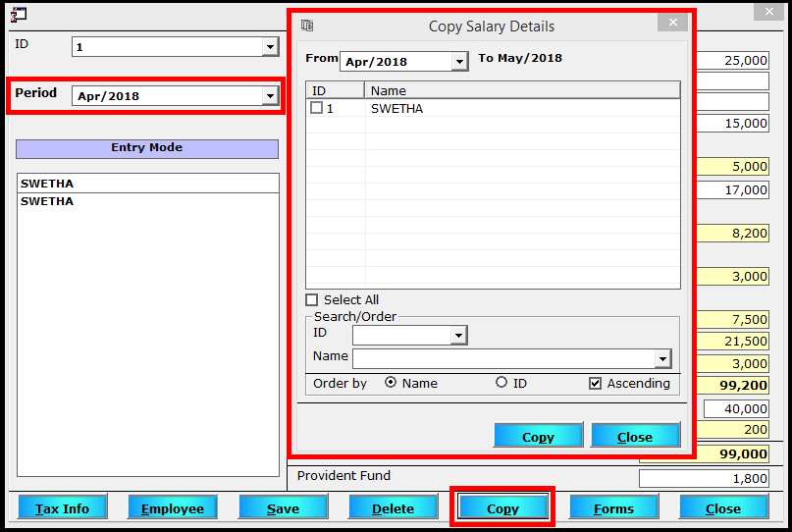Click the yellow field showing 21,500
The image size is (792, 532).
point(733,341)
